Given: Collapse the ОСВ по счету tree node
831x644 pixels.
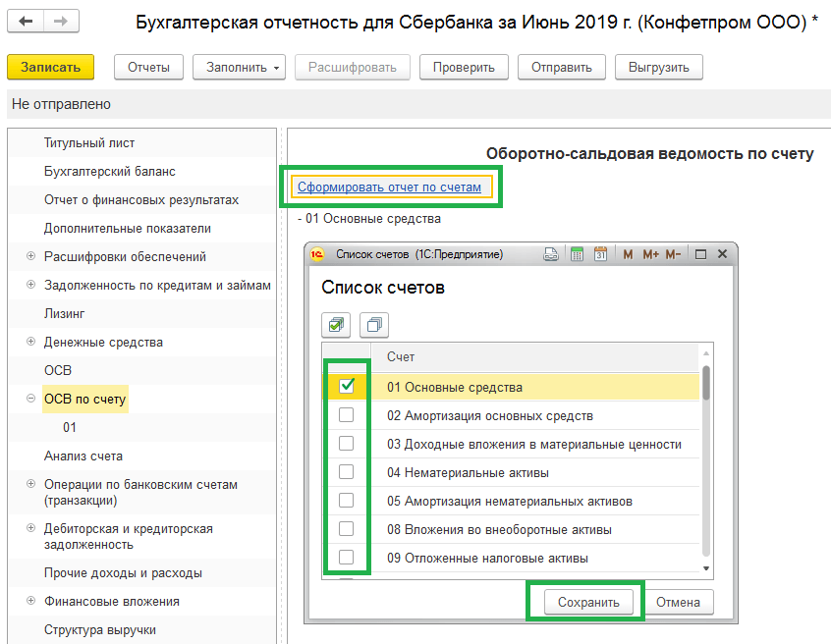Looking at the screenshot, I should (x=31, y=400).
